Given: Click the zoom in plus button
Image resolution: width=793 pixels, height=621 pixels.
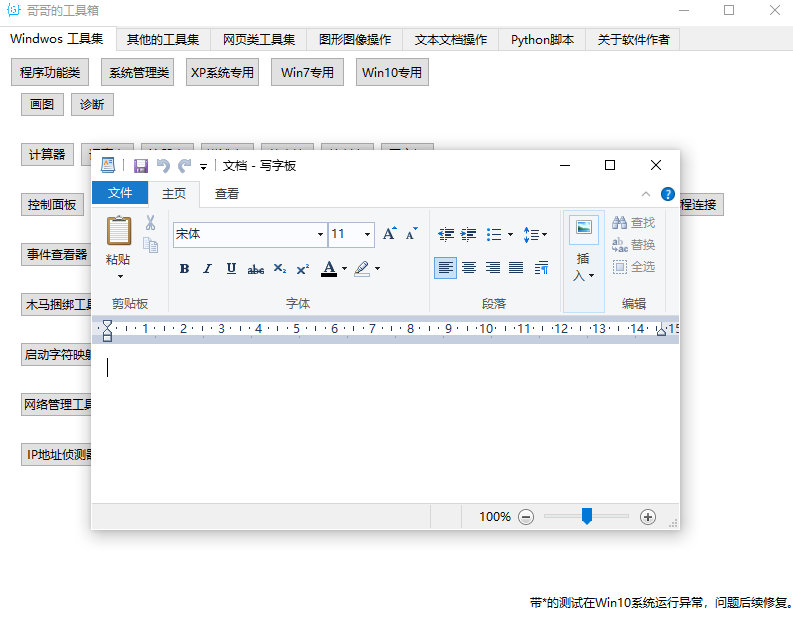Looking at the screenshot, I should coord(648,517).
